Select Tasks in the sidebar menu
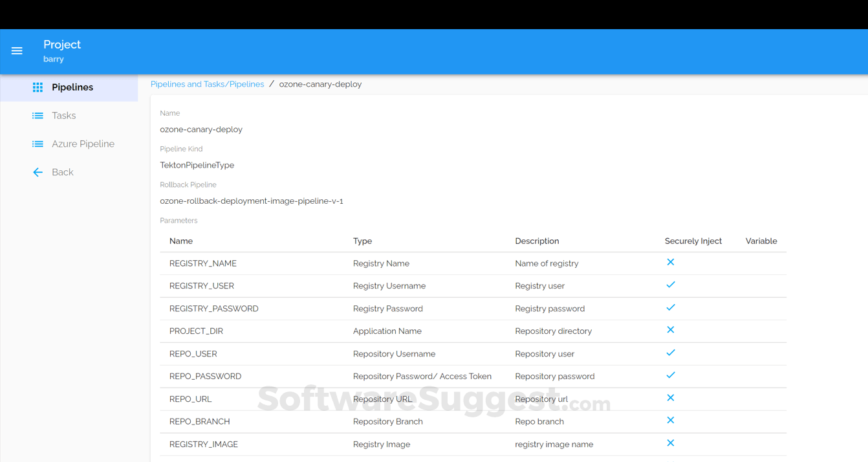This screenshot has height=462, width=868. pyautogui.click(x=63, y=115)
